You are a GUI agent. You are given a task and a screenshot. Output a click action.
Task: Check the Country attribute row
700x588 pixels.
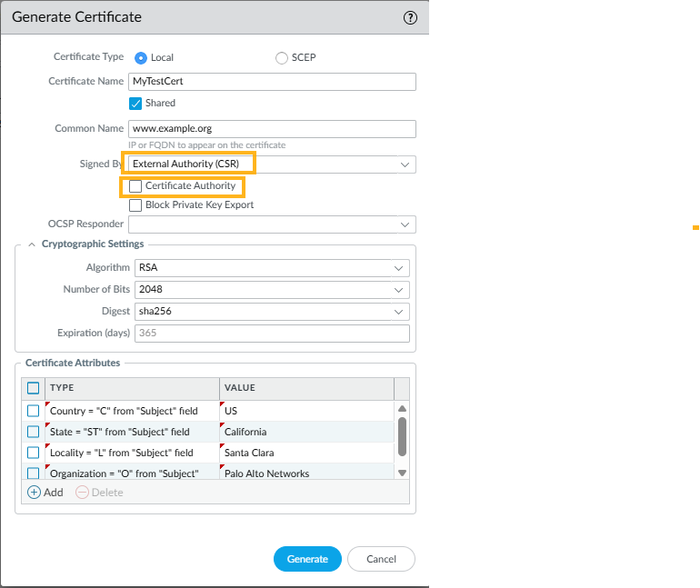(34, 411)
